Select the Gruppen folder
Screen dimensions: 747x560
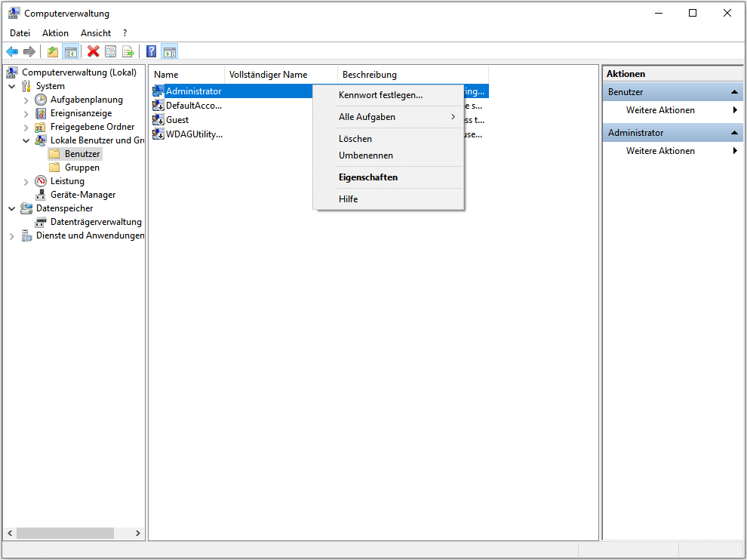click(81, 168)
